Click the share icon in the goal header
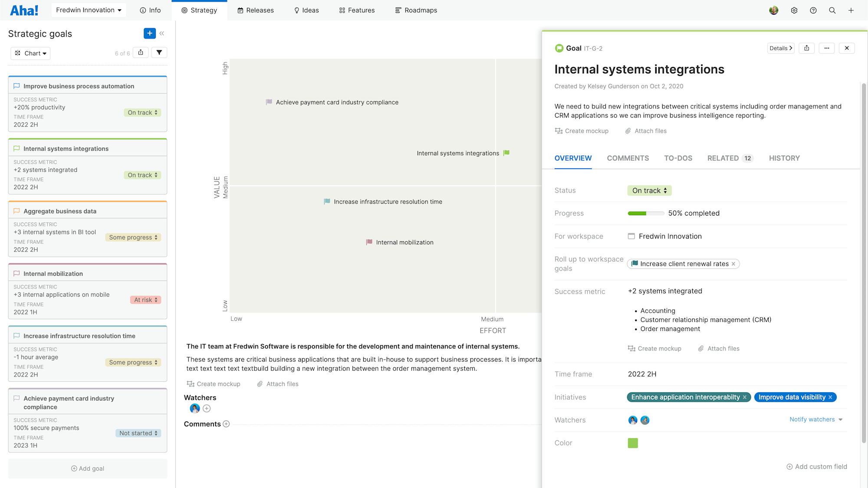 [x=806, y=48]
